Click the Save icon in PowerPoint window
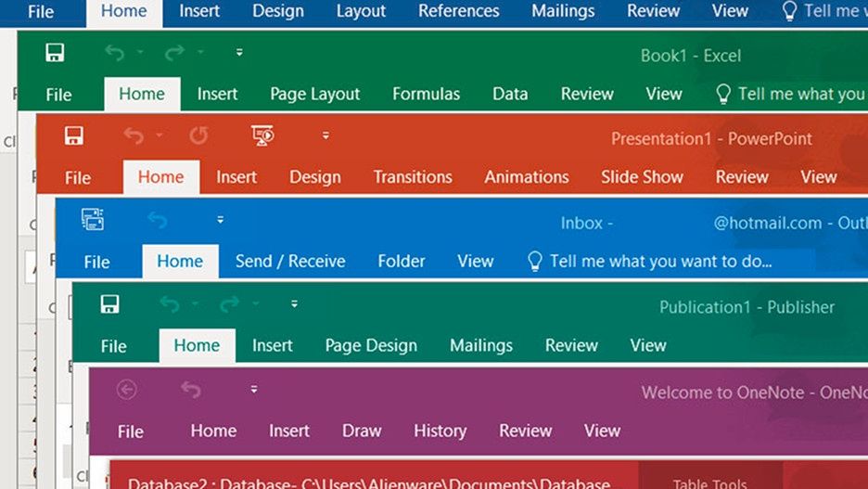The width and height of the screenshot is (868, 489). pos(73,135)
